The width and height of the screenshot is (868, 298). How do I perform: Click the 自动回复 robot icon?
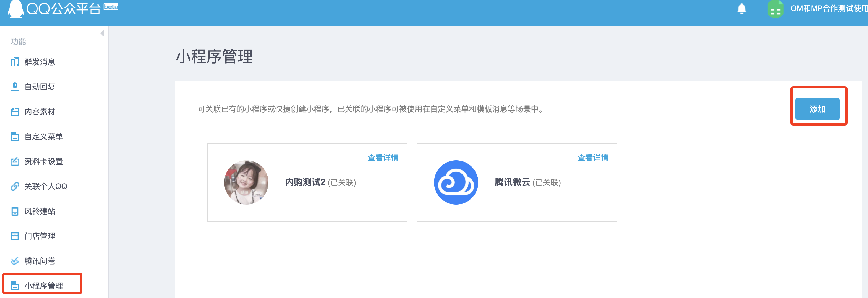click(15, 87)
